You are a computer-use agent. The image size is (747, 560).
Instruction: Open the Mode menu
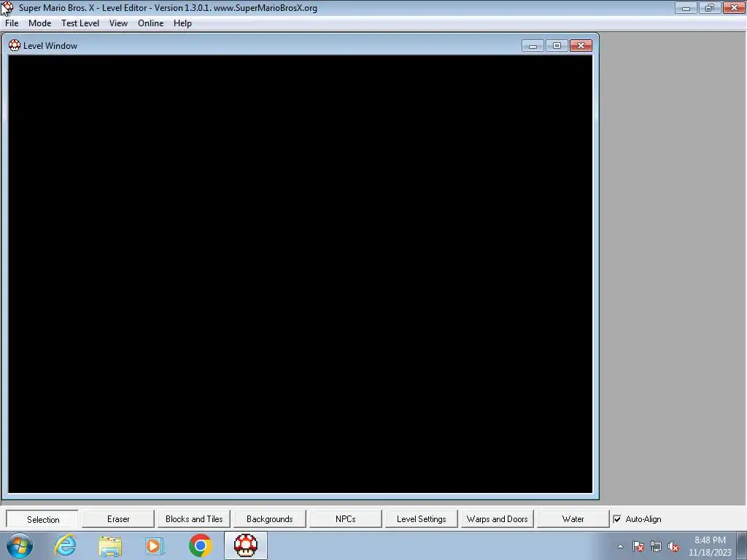(x=39, y=23)
